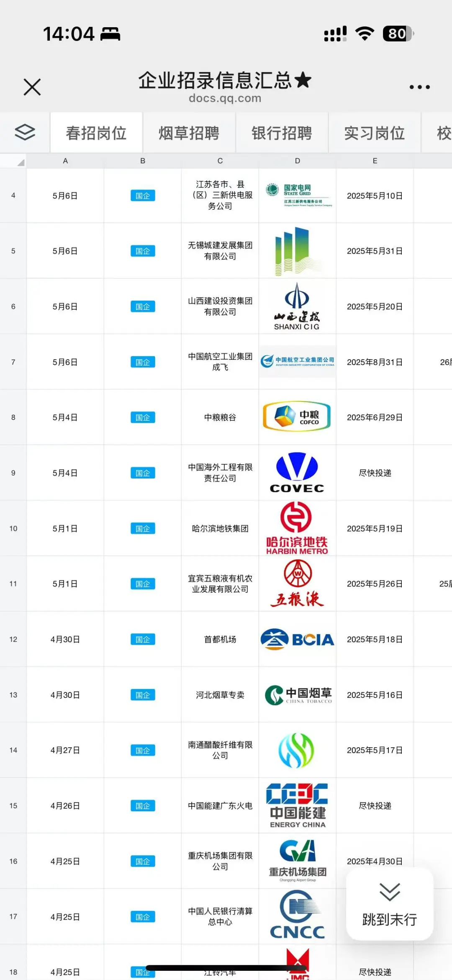Tap the battery 80 indicator

coord(398,33)
